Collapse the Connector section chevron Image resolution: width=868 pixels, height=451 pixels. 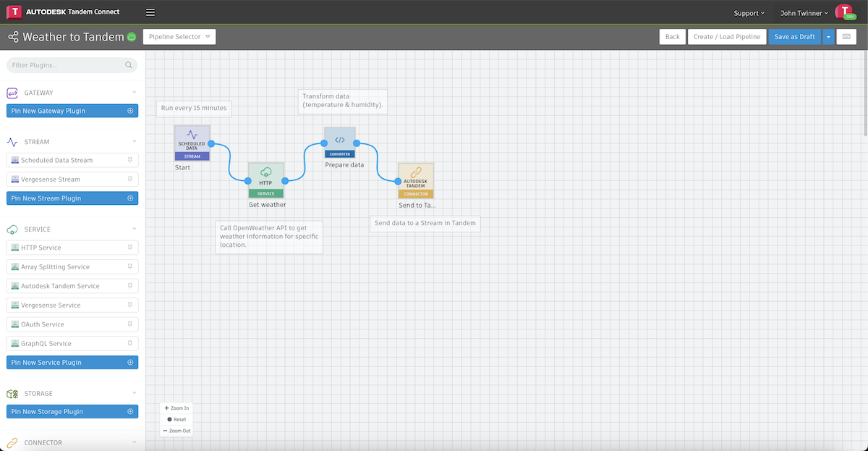pos(135,443)
